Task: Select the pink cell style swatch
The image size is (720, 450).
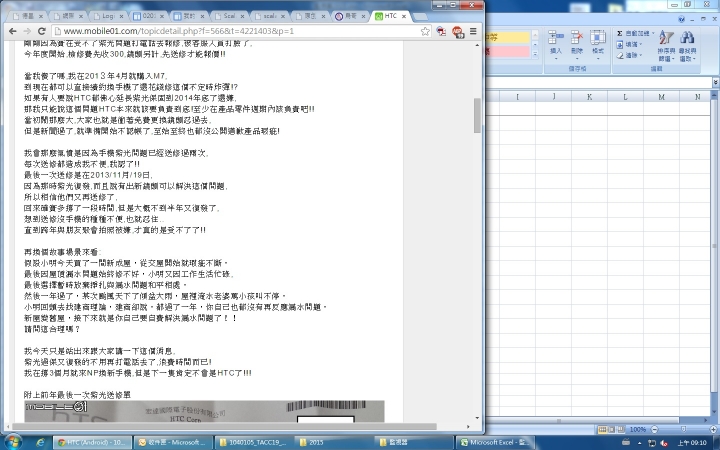Action: coord(508,51)
